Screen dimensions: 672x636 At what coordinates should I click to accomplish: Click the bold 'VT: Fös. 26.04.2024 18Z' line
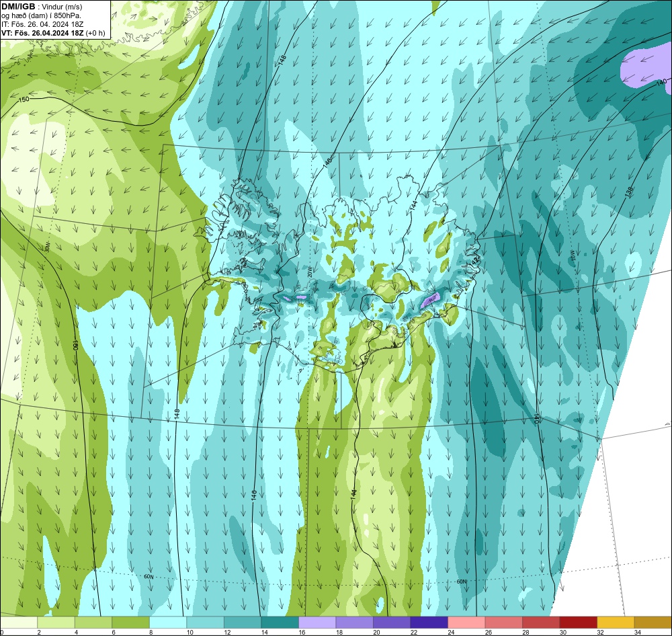(42, 32)
